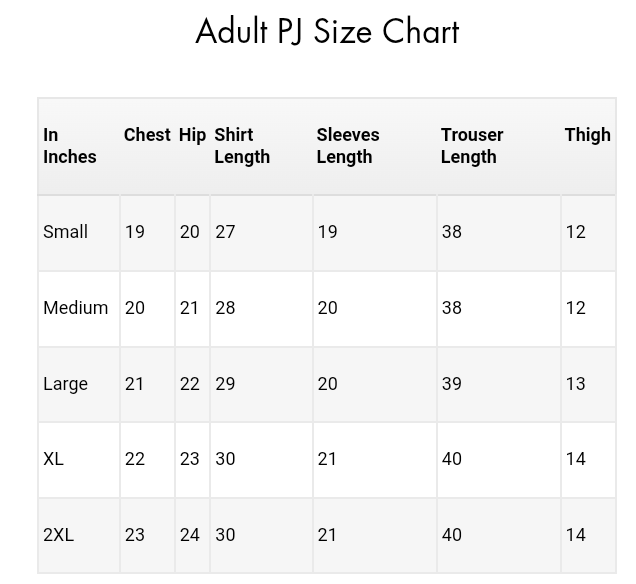The height and width of the screenshot is (584, 636).
Task: Select the Small trouser length value 38
Action: click(x=452, y=232)
